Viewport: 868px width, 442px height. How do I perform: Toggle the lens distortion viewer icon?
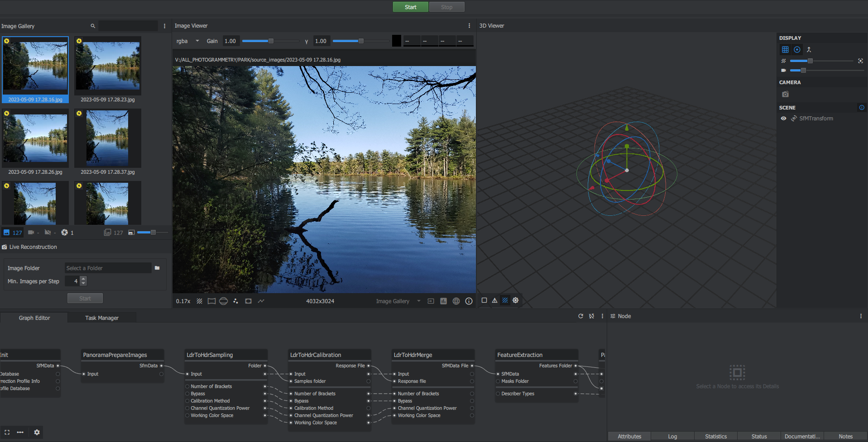[x=211, y=301]
